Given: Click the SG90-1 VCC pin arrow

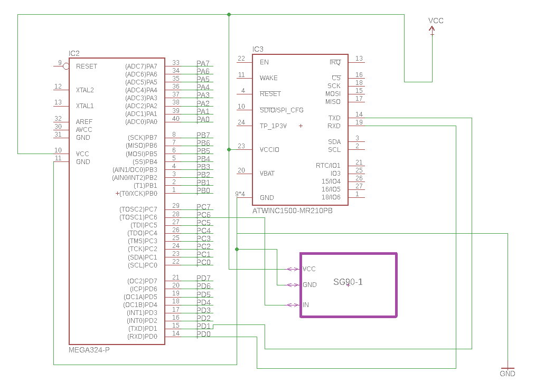Looking at the screenshot, I should pyautogui.click(x=292, y=269).
